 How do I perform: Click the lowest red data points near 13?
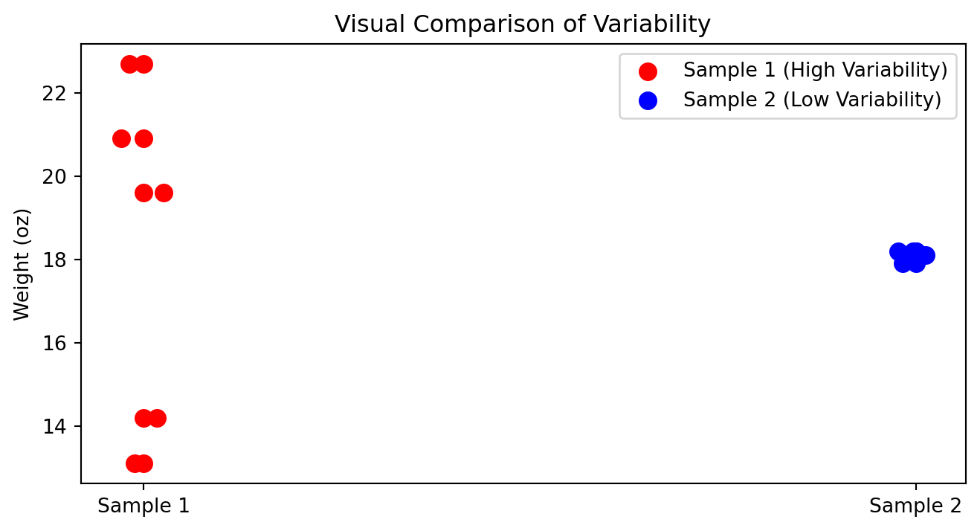coord(139,464)
